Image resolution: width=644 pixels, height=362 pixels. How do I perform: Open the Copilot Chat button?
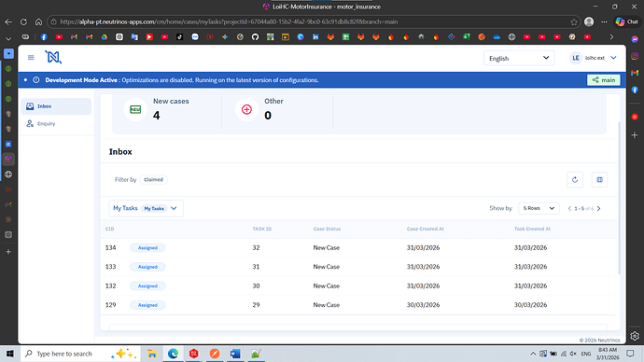[x=627, y=21]
